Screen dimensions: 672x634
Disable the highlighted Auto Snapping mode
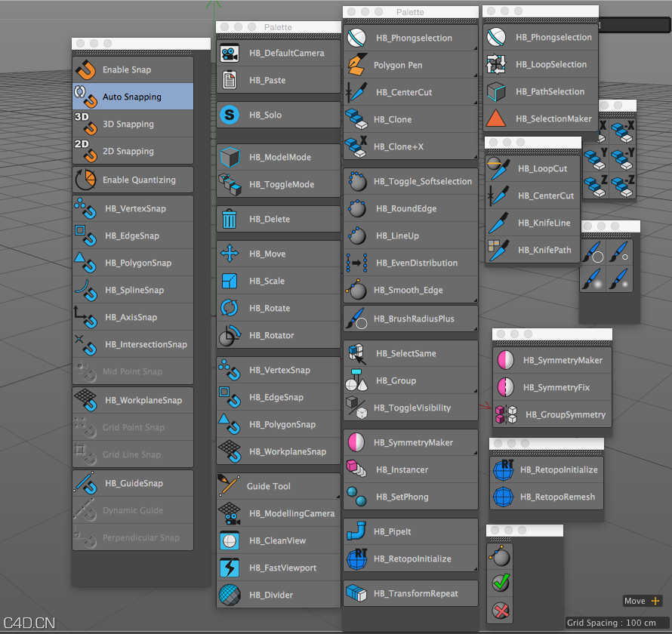(132, 96)
